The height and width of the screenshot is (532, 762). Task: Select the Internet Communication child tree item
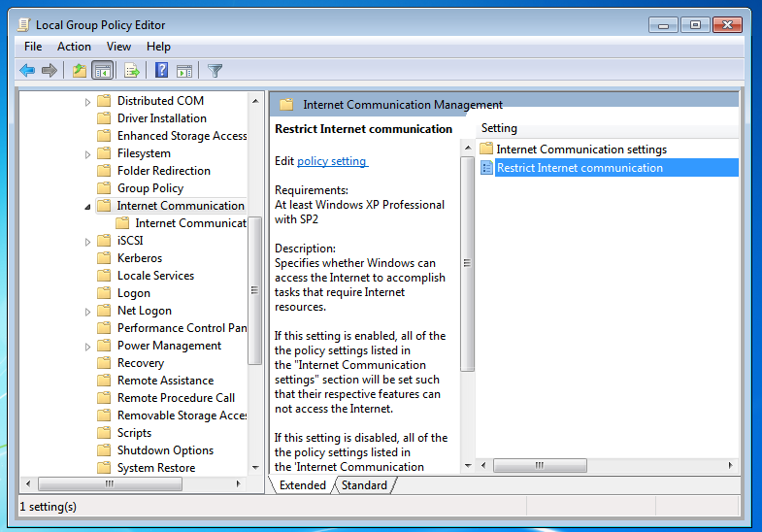click(190, 223)
